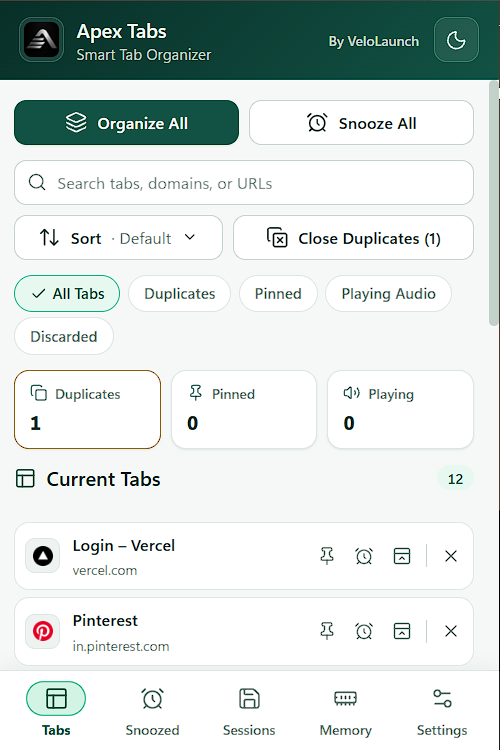The image size is (500, 750).
Task: Click the Vercel favicon
Action: (43, 556)
